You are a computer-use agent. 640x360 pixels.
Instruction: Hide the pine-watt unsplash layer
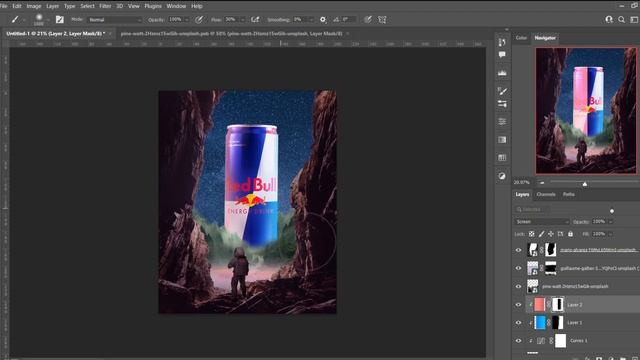(x=518, y=287)
